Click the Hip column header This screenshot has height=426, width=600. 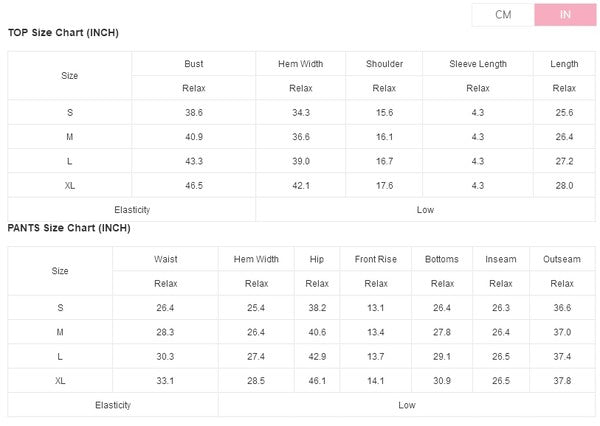pos(317,259)
